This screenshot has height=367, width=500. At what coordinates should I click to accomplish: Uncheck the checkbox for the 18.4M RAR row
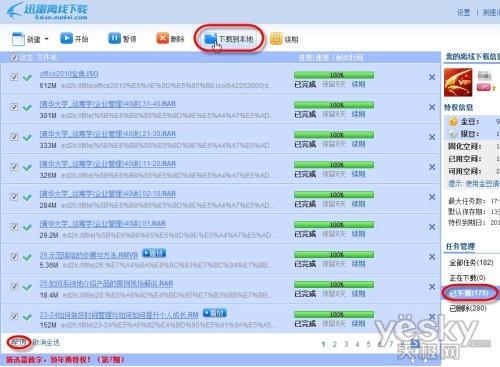point(14,287)
